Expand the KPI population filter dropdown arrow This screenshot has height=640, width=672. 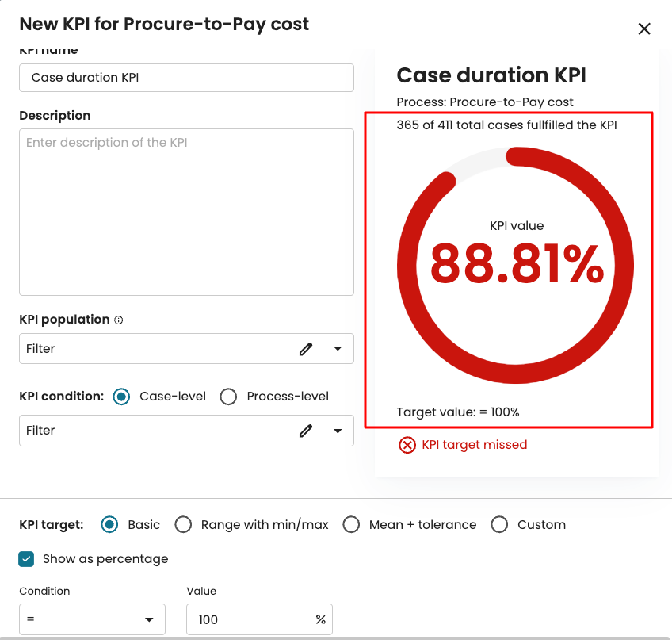tap(338, 349)
